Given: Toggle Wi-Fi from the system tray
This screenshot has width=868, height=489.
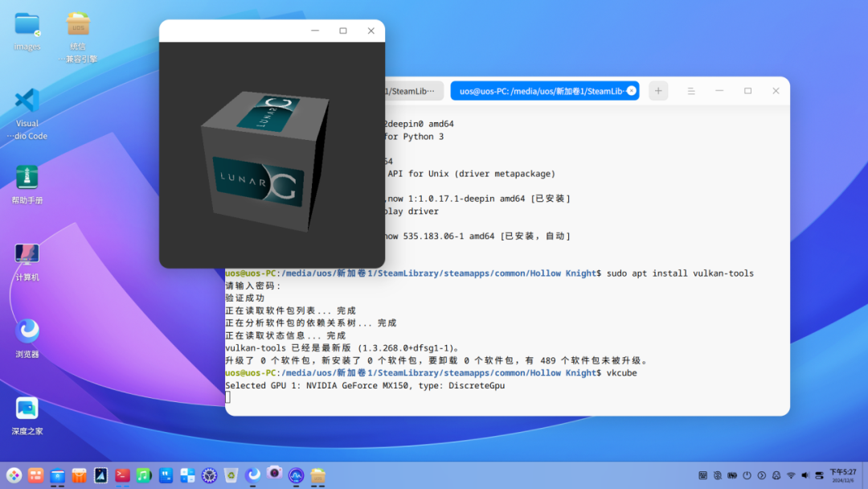Looking at the screenshot, I should [792, 475].
